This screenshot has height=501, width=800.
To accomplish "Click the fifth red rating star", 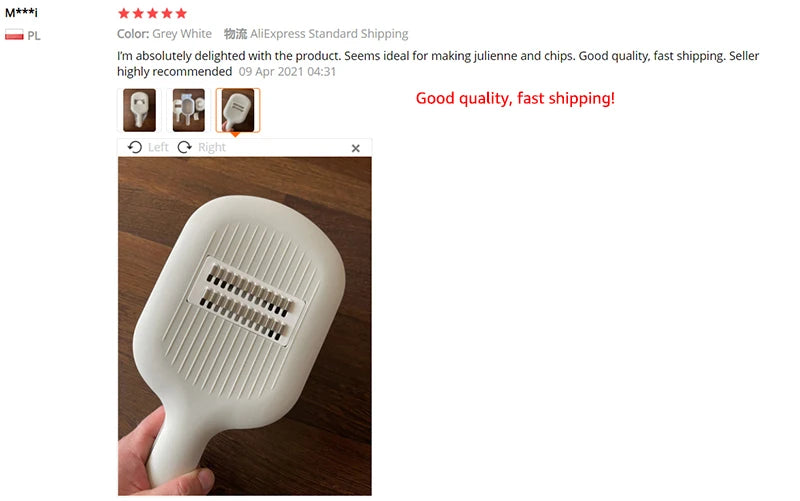I will (181, 13).
